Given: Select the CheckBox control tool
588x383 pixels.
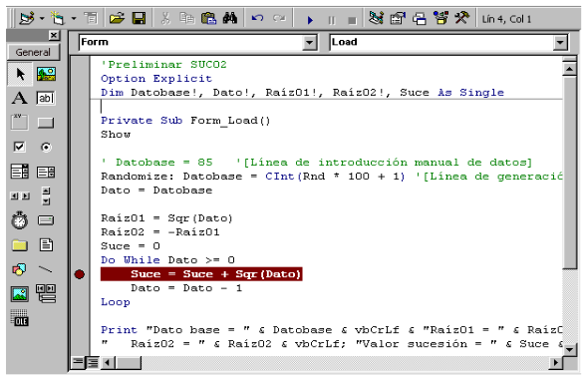Looking at the screenshot, I should pos(19,147).
